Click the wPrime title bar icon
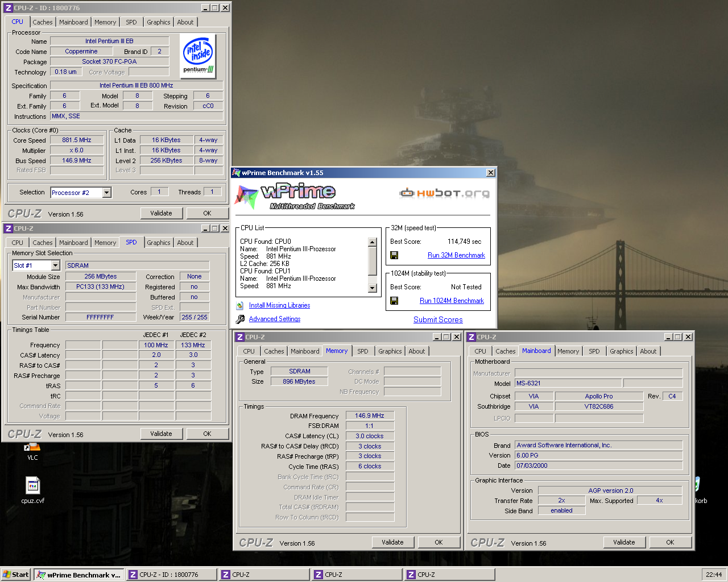Screen dimensions: 728x582 coord(236,172)
